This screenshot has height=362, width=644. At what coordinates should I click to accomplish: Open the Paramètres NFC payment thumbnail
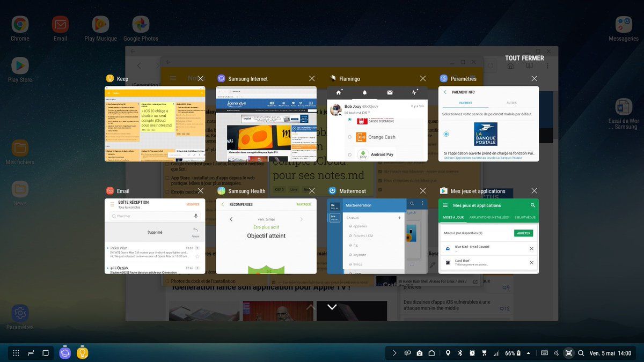pos(488,124)
